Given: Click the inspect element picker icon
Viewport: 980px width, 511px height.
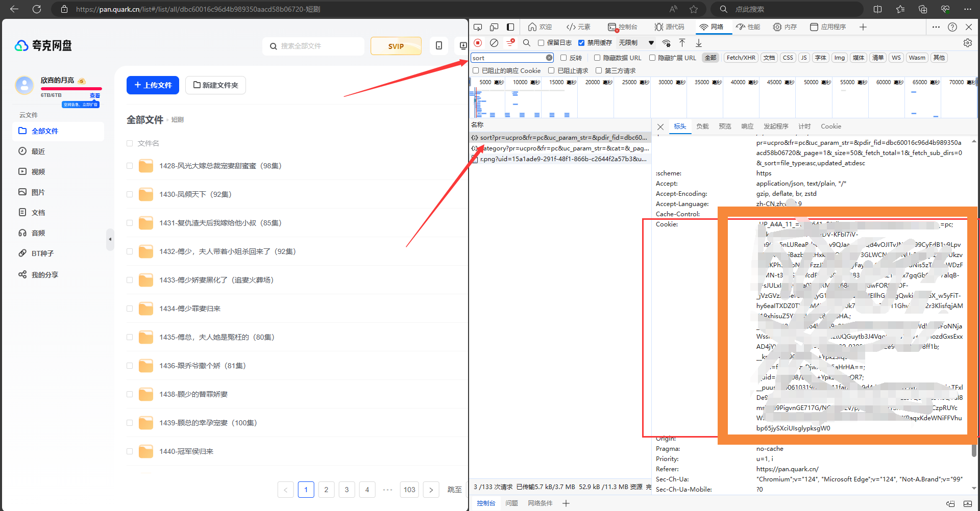Looking at the screenshot, I should click(478, 27).
